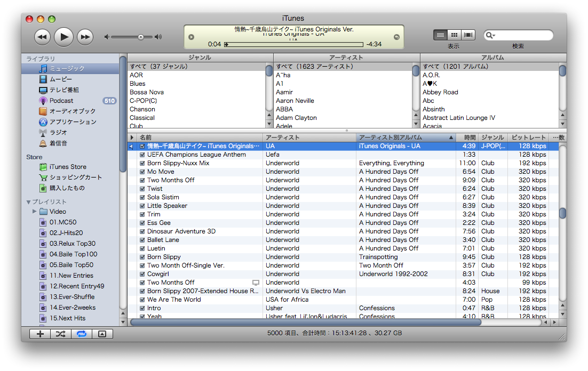Open the Podcast library

point(70,100)
